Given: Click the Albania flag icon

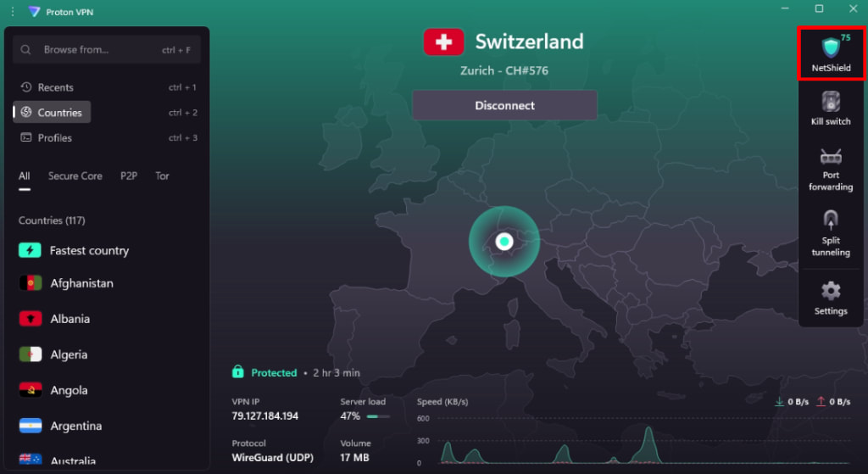Looking at the screenshot, I should click(31, 318).
